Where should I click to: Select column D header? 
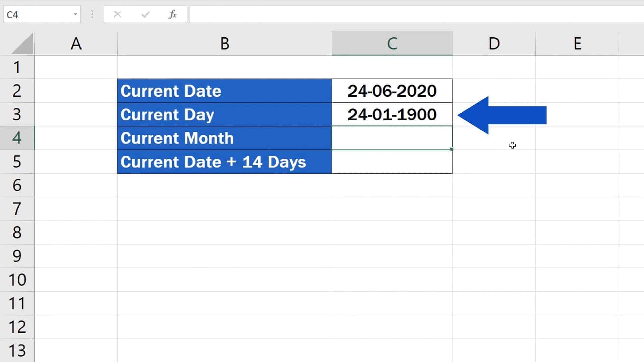point(494,43)
